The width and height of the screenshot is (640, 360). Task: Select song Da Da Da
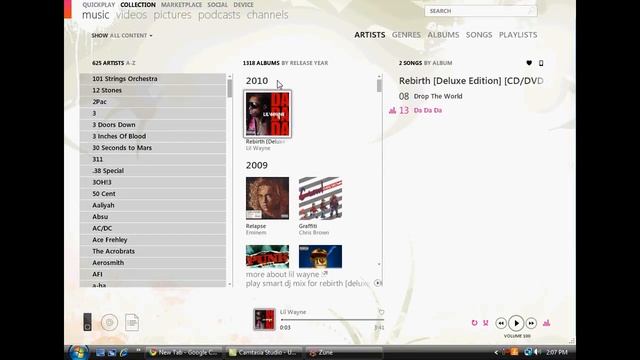point(428,110)
